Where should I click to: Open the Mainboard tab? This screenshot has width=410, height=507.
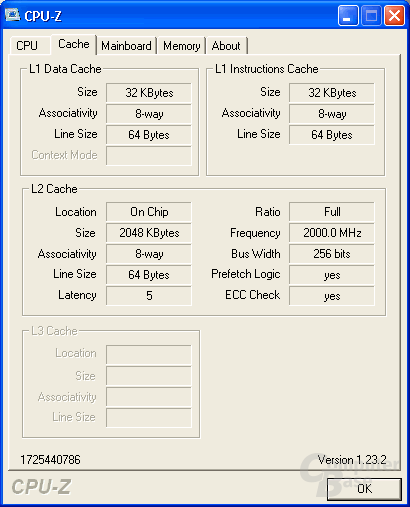126,46
